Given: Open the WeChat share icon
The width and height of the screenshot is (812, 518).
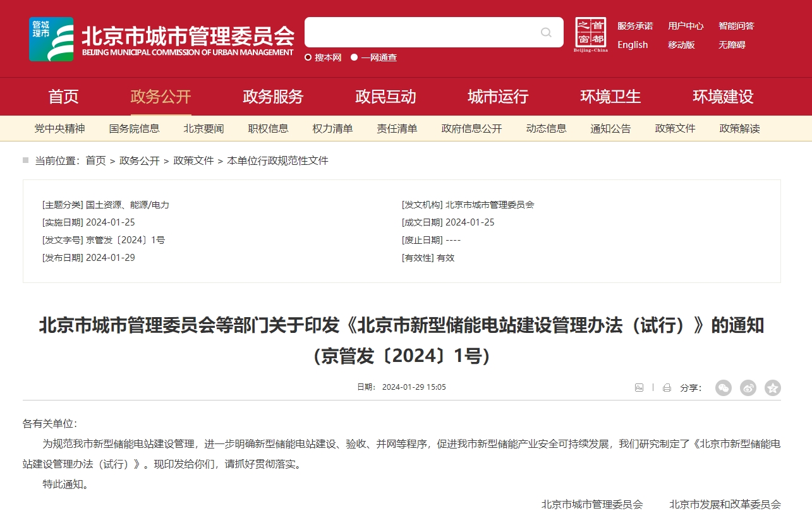Looking at the screenshot, I should (x=723, y=388).
